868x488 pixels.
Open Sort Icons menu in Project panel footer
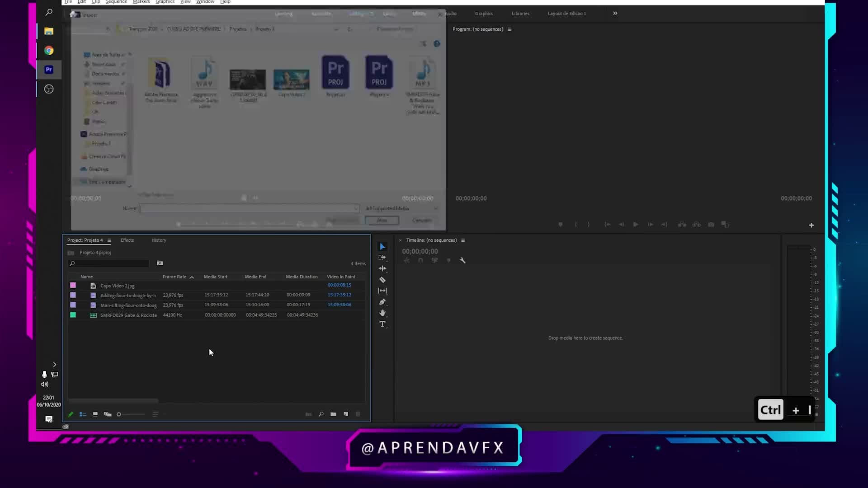[x=155, y=414]
